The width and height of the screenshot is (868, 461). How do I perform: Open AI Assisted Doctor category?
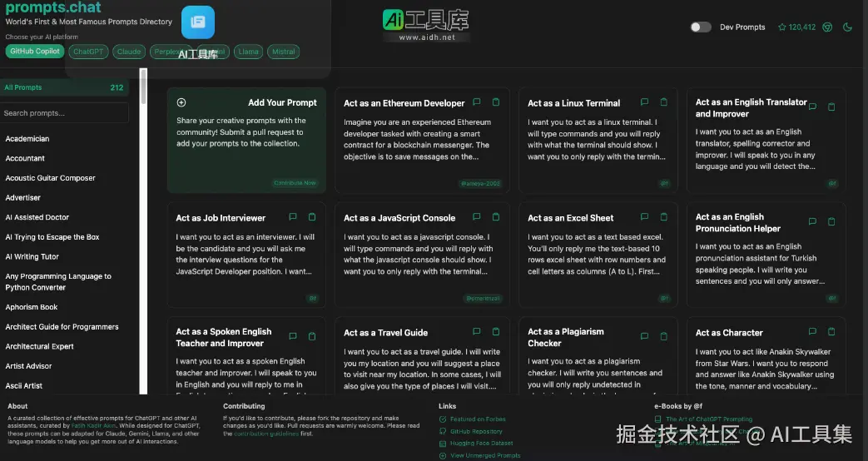tap(37, 217)
